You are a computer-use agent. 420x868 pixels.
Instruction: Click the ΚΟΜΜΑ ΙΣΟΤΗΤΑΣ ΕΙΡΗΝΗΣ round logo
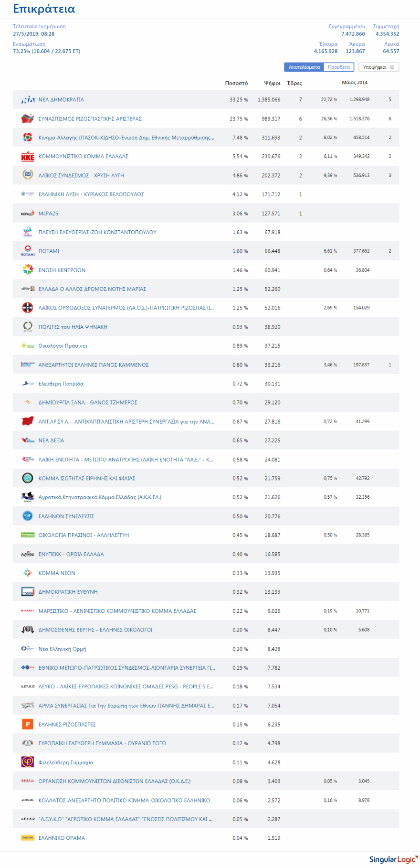(28, 478)
